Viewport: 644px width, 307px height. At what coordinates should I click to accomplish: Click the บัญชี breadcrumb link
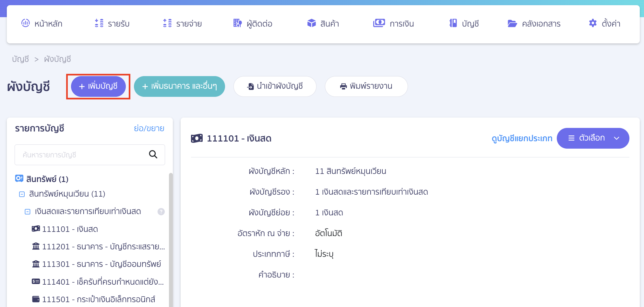(20, 59)
